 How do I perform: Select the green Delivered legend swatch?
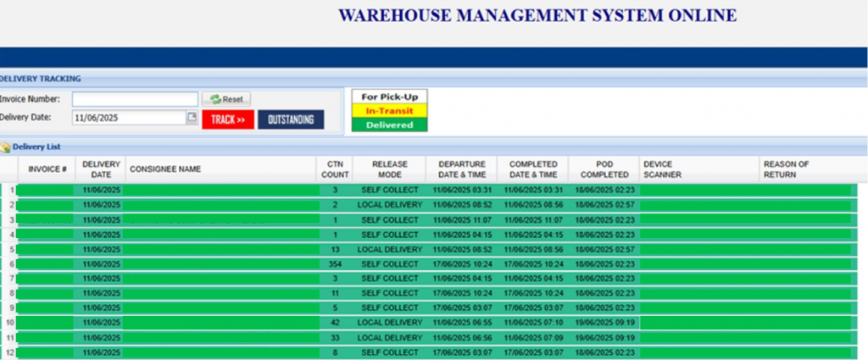click(390, 125)
